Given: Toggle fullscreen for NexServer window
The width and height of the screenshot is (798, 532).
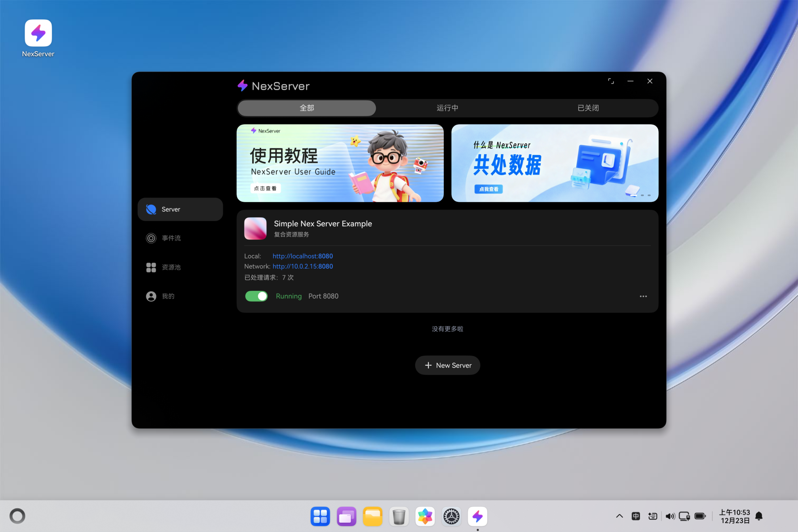Looking at the screenshot, I should pyautogui.click(x=611, y=81).
